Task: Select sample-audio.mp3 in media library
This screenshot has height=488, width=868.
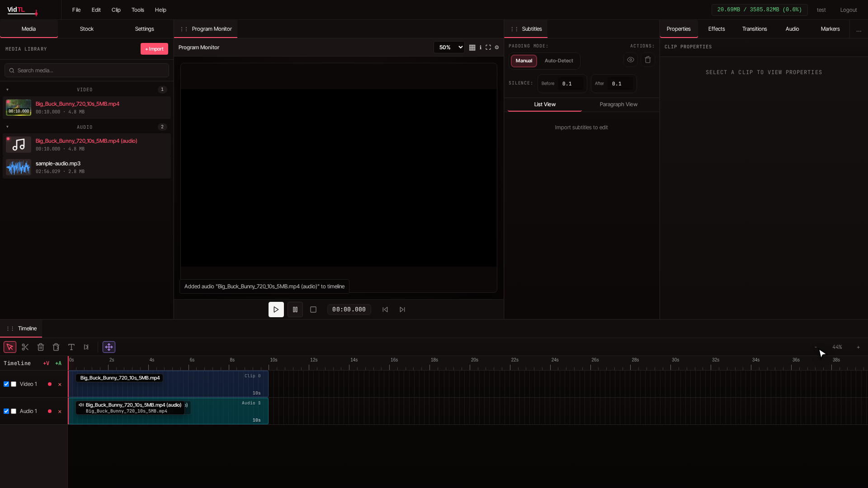Action: point(87,167)
